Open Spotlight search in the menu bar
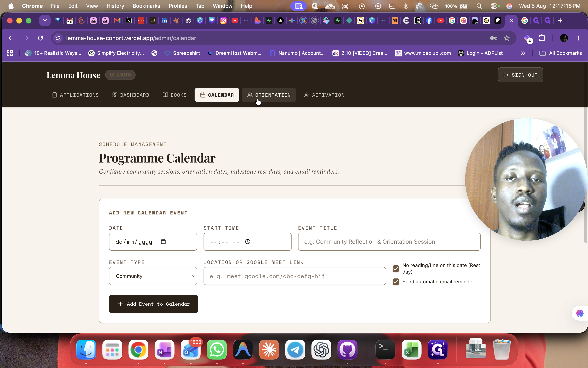This screenshot has height=368, width=588. pyautogui.click(x=479, y=6)
